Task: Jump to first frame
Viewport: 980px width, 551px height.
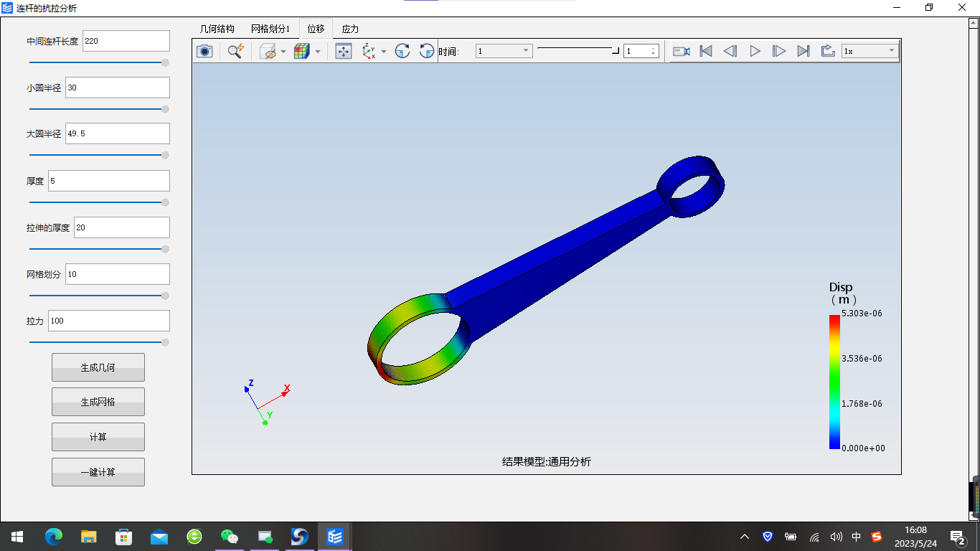Action: [706, 51]
